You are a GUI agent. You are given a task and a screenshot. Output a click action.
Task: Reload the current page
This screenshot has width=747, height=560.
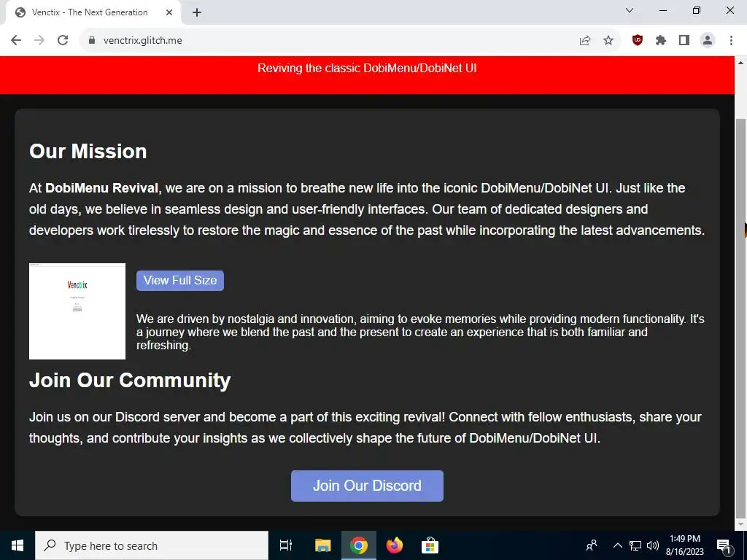coord(63,41)
